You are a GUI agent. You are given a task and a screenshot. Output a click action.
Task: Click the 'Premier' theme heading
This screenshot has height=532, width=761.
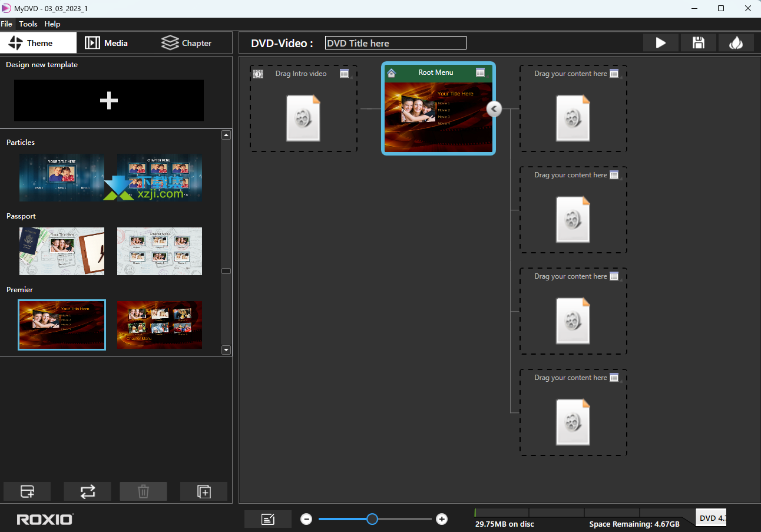[x=19, y=290]
